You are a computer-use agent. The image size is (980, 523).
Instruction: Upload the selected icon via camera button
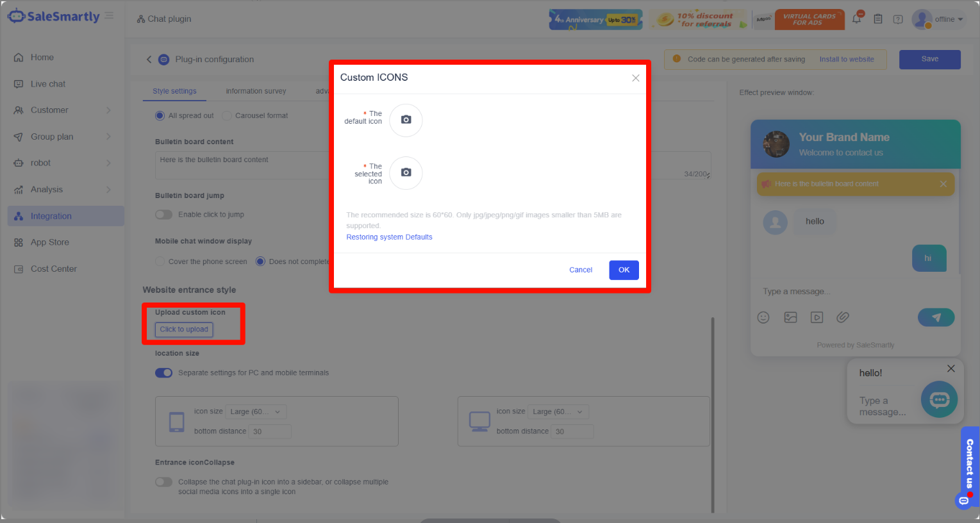tap(406, 172)
